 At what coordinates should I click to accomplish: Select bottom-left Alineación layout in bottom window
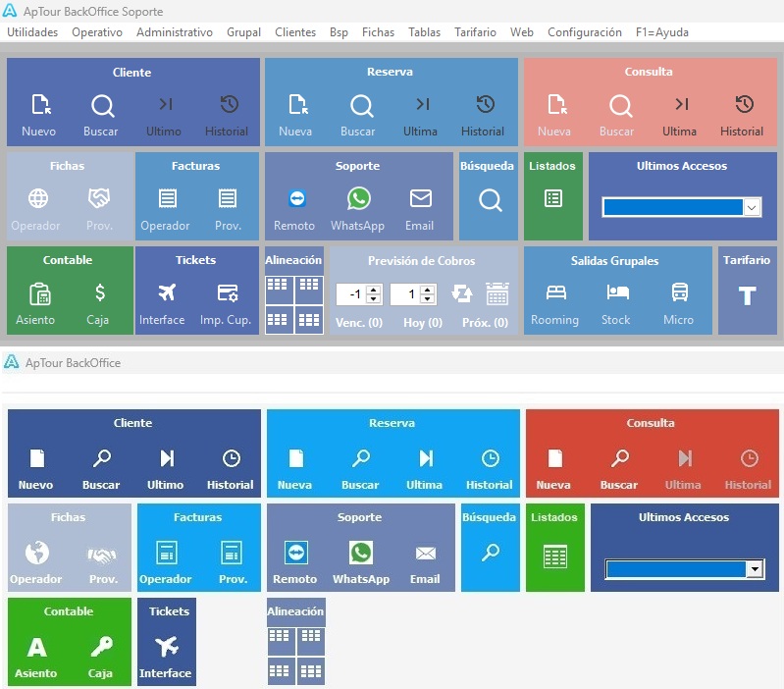tap(281, 671)
